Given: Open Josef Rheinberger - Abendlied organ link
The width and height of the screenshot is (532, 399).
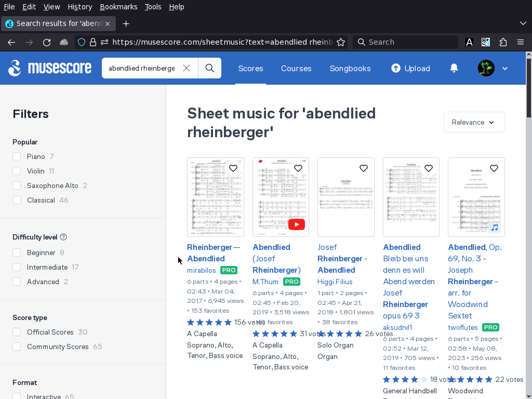Looking at the screenshot, I should 343,259.
